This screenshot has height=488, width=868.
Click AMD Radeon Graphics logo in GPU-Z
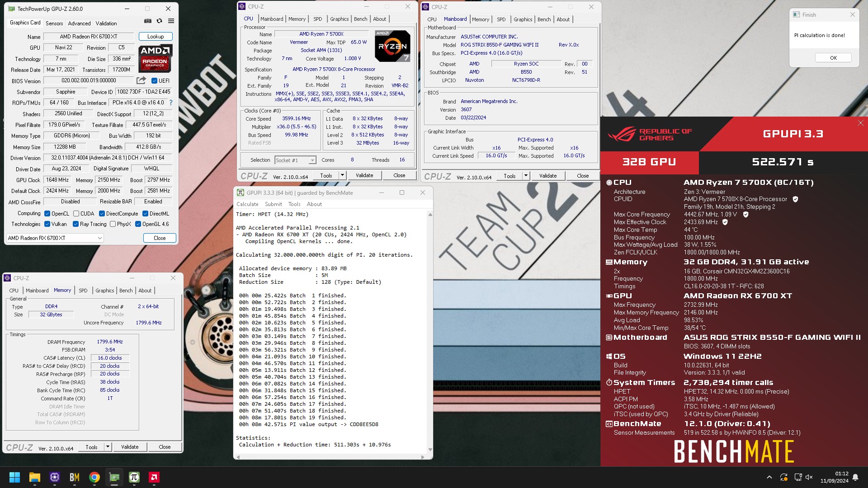[x=155, y=59]
